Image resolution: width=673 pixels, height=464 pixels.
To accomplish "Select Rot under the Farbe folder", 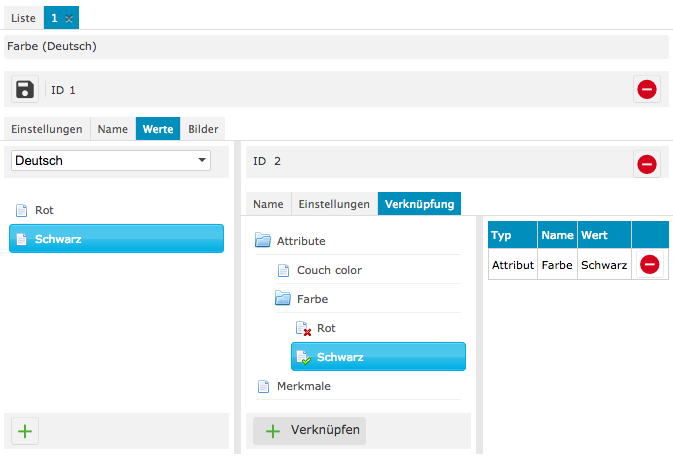I will click(x=325, y=328).
